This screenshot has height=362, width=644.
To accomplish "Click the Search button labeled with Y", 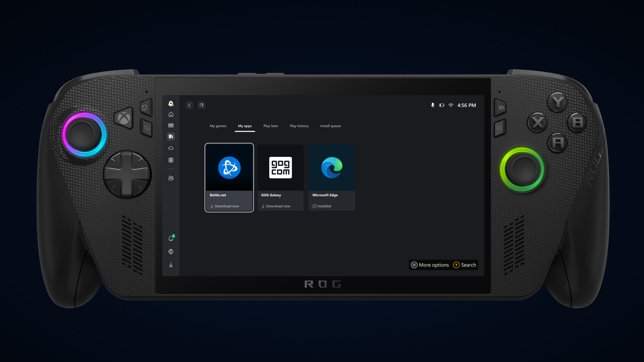I will [465, 265].
